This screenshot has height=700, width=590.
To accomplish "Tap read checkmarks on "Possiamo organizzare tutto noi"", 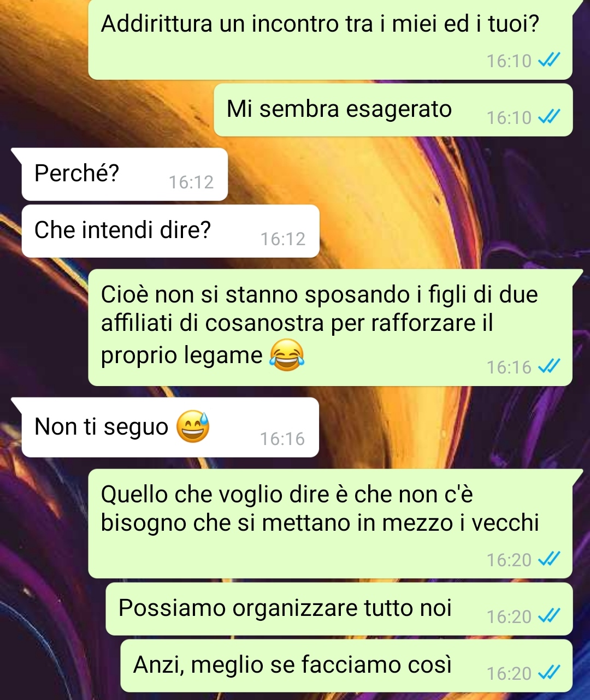I will 549,615.
